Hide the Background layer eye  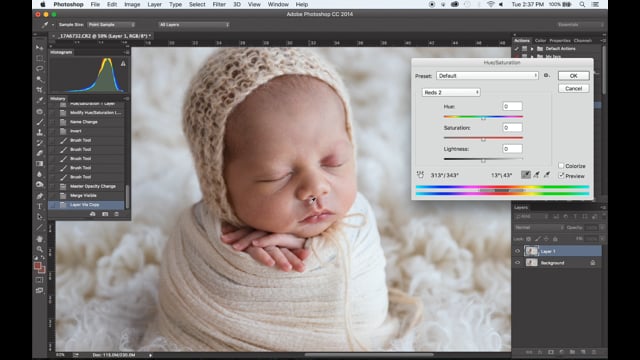click(518, 263)
